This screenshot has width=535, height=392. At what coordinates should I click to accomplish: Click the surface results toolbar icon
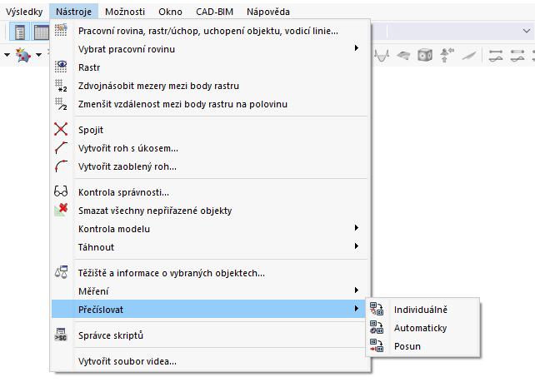pos(403,55)
